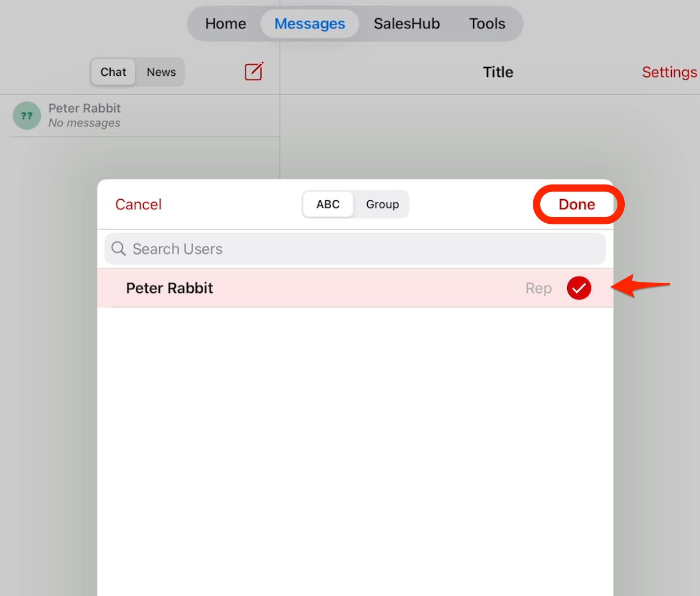The width and height of the screenshot is (700, 596).
Task: Go to the SalesHub tab
Action: pos(406,24)
